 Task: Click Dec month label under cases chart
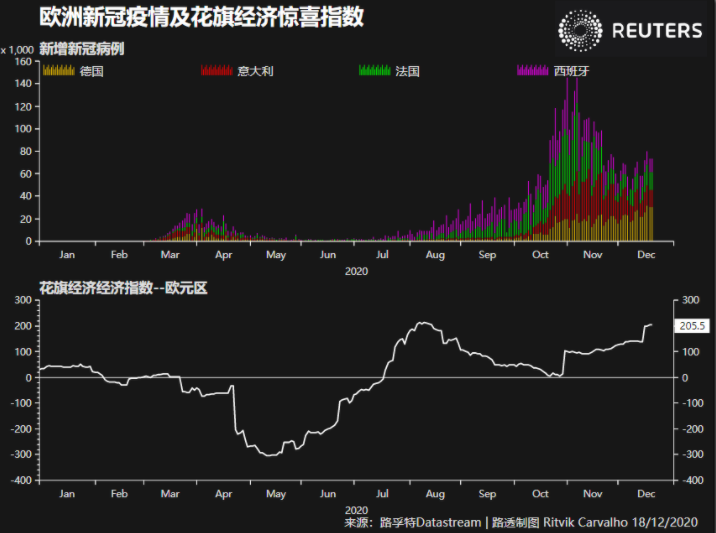pos(646,255)
